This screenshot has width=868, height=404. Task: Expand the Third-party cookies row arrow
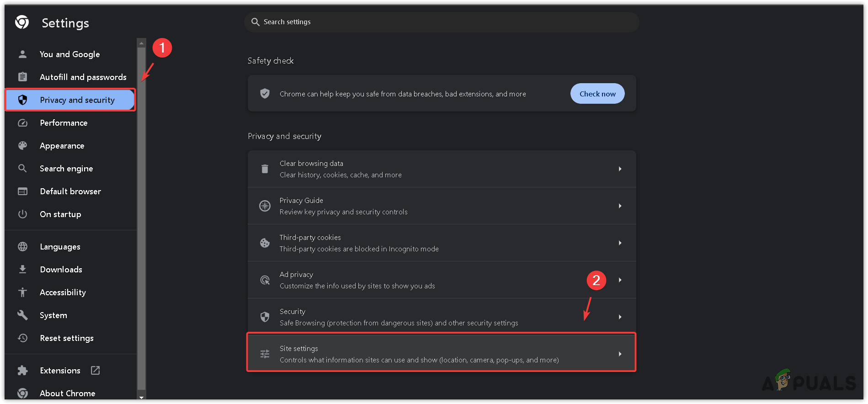coord(620,243)
